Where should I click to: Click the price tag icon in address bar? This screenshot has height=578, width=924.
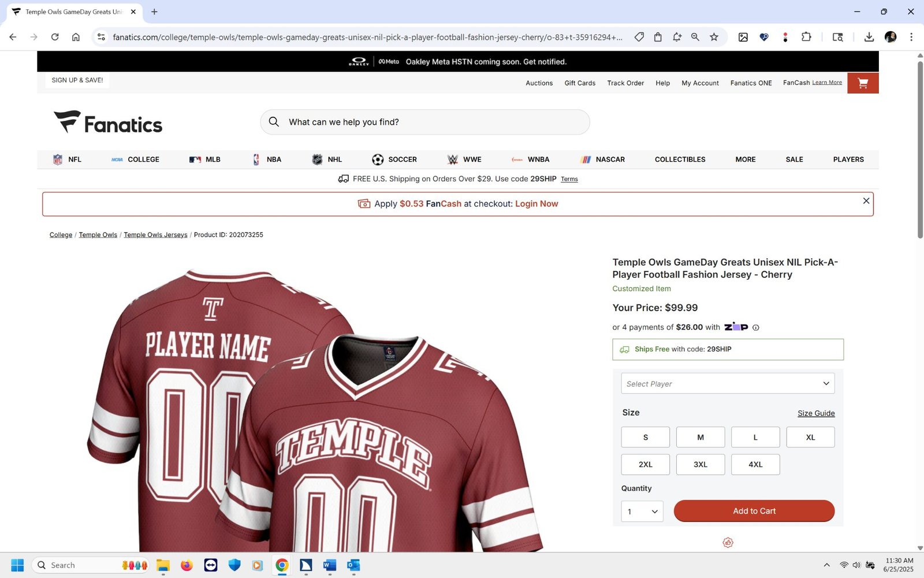[639, 37]
